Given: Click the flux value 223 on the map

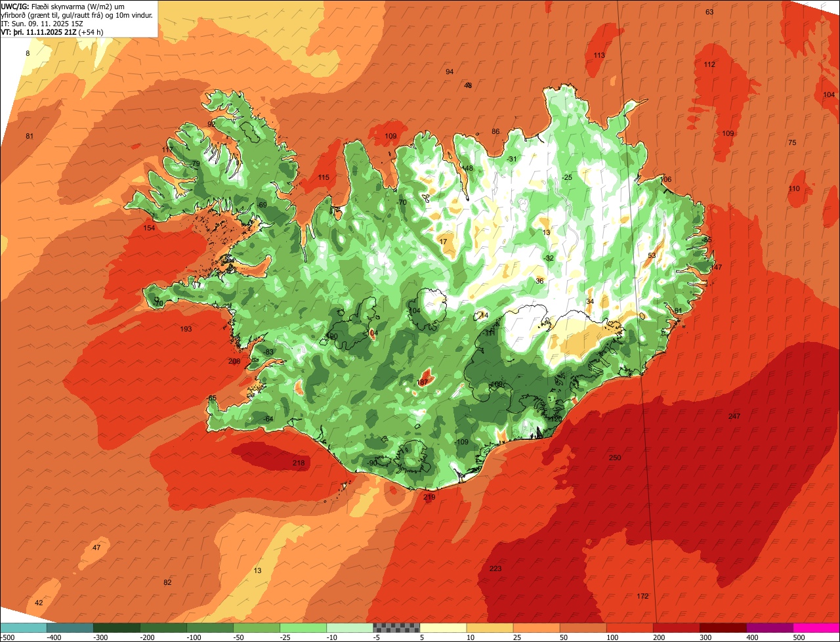Looking at the screenshot, I should pyautogui.click(x=495, y=568).
